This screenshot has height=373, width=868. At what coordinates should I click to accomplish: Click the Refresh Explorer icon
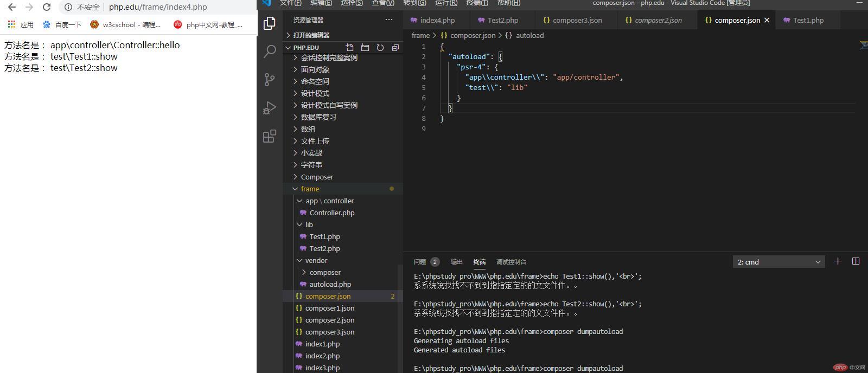[x=380, y=48]
